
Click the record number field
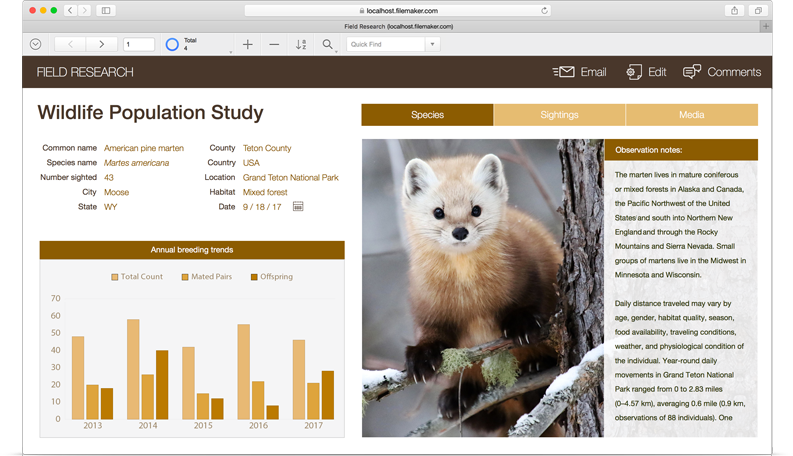(x=139, y=44)
